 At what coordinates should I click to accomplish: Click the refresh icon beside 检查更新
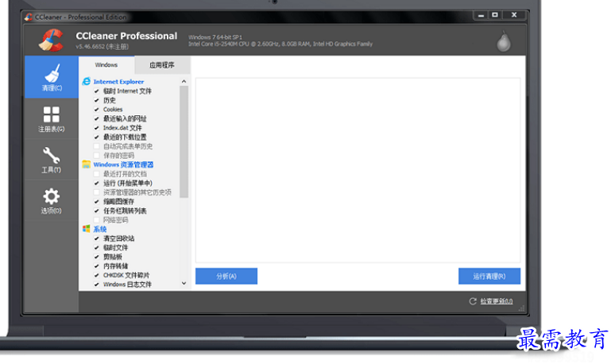473,301
